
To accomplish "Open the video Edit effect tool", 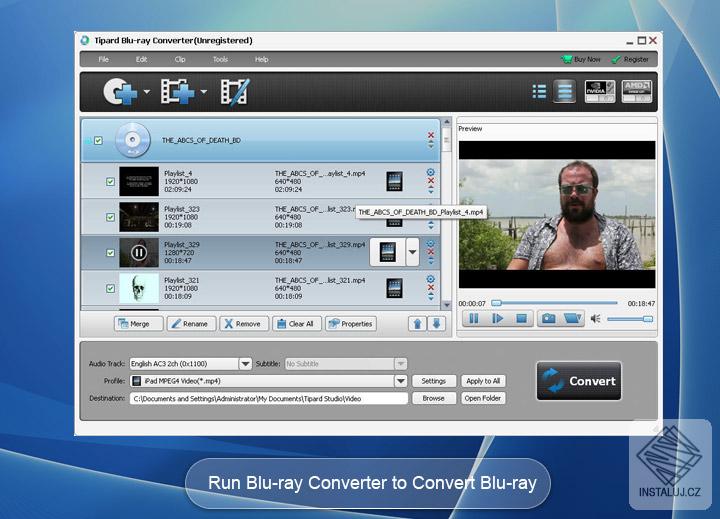I will click(235, 92).
